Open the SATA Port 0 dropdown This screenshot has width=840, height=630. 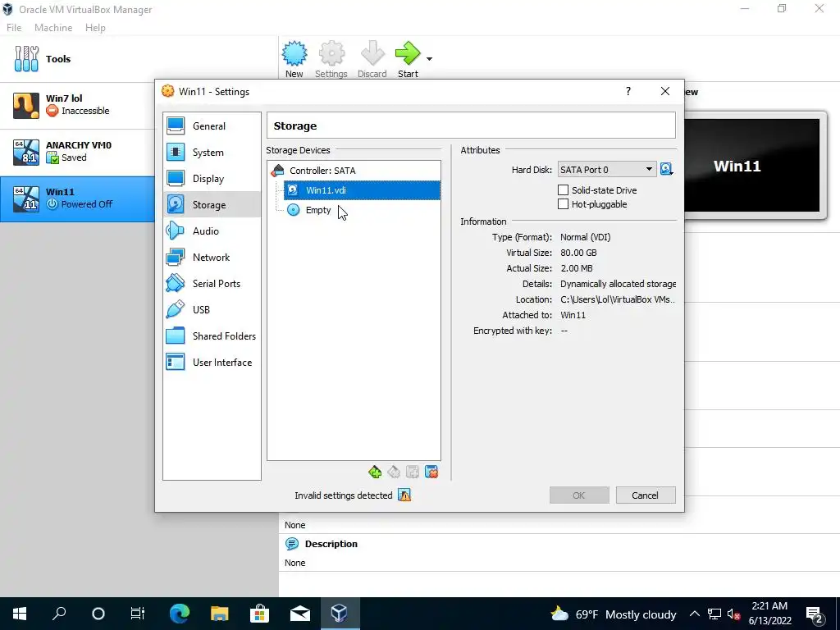pyautogui.click(x=606, y=169)
